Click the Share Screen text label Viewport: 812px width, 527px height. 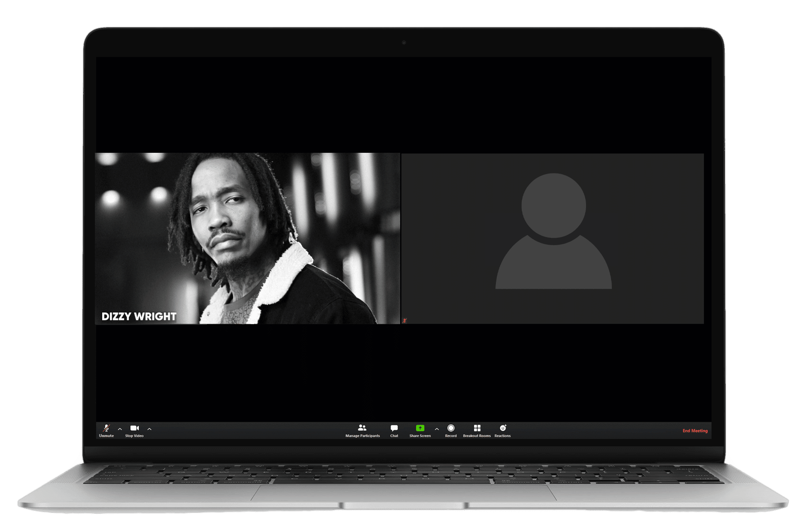coord(420,436)
